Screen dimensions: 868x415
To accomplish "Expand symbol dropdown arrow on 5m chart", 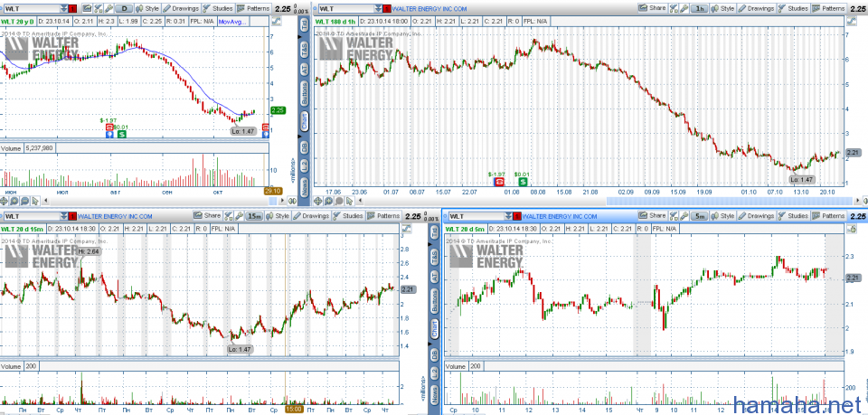I will click(x=509, y=216).
